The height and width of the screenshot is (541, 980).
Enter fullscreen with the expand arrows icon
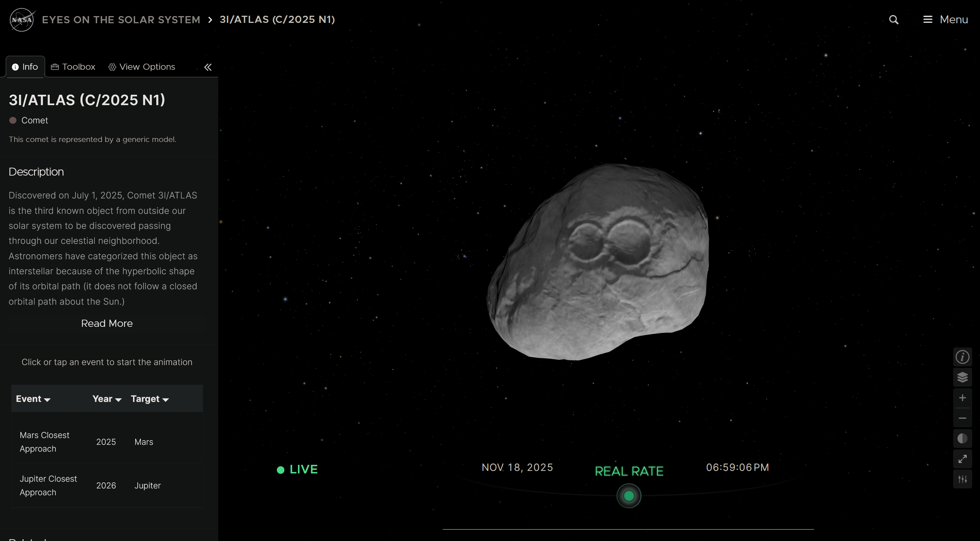(x=962, y=459)
